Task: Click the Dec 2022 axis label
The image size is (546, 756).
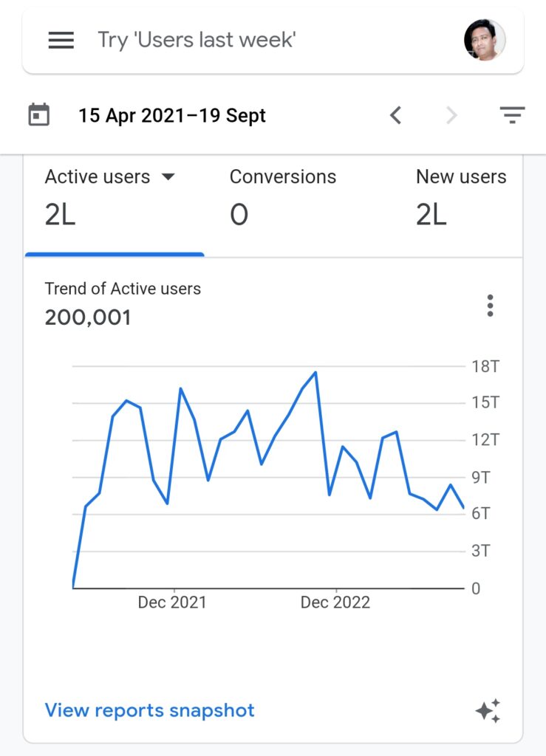Action: click(x=335, y=602)
